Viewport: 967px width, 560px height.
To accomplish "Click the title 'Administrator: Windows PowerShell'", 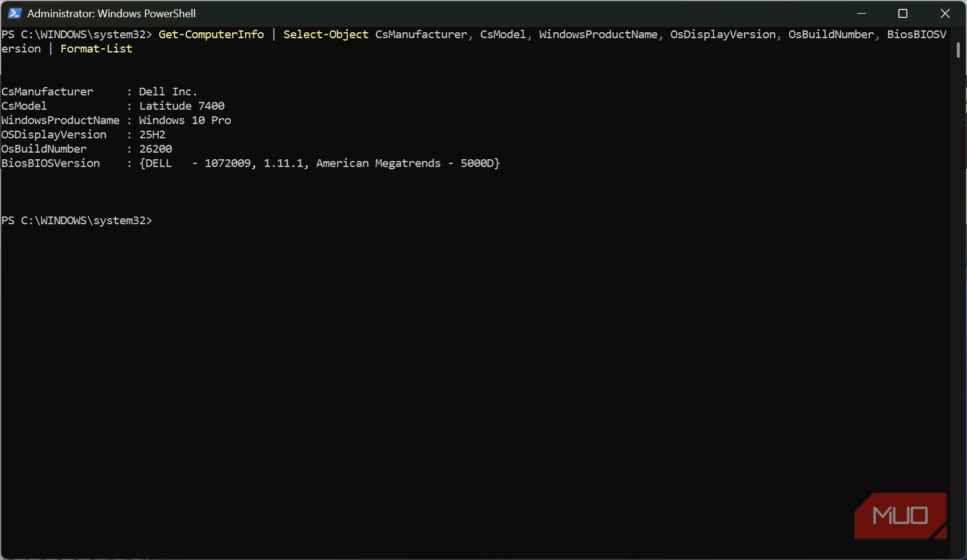I will [112, 13].
